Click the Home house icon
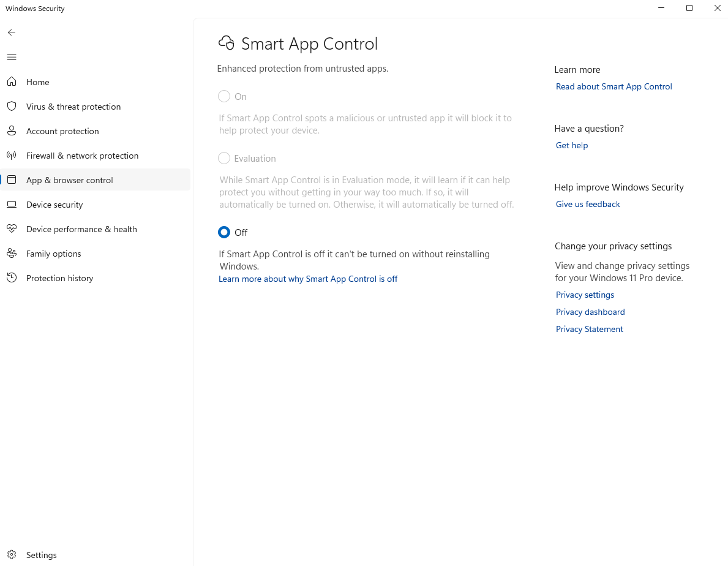Screen dimensions: 728x566 pos(12,81)
